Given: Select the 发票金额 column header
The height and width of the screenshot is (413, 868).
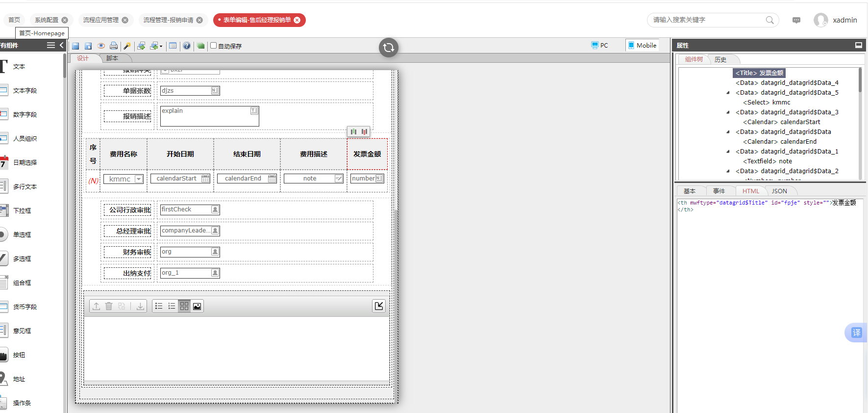Looking at the screenshot, I should pos(367,154).
